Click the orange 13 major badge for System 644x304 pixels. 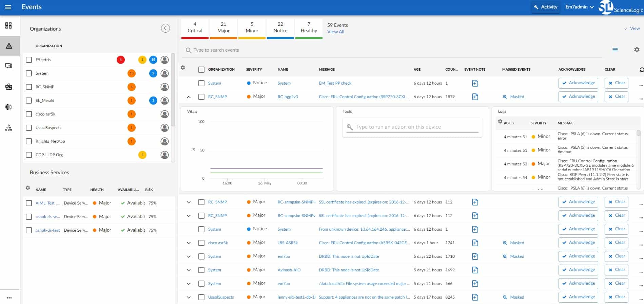(x=132, y=73)
